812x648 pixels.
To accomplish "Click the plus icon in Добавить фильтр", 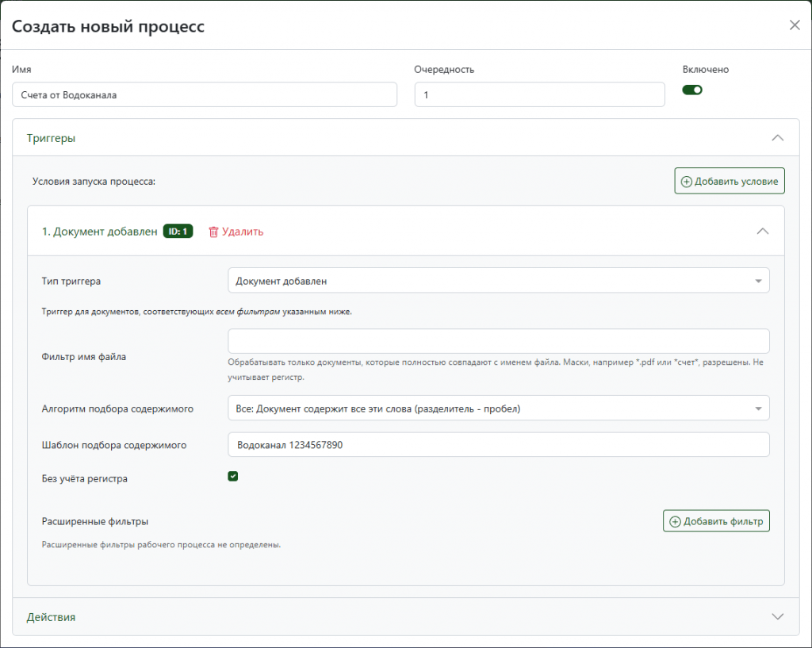I will pyautogui.click(x=675, y=521).
